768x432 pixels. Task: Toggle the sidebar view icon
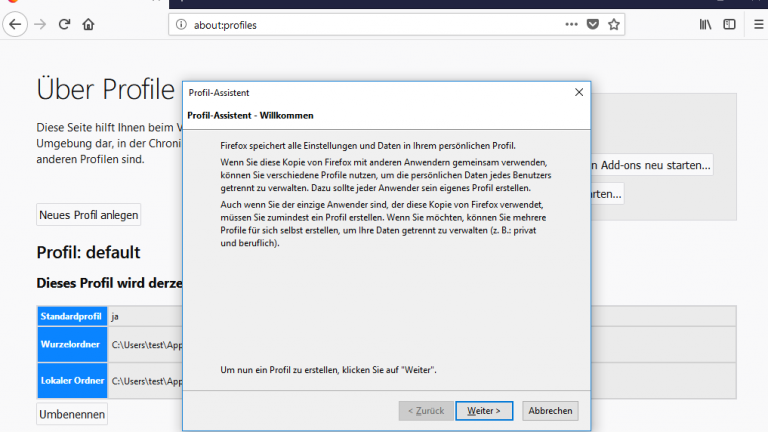pyautogui.click(x=729, y=24)
